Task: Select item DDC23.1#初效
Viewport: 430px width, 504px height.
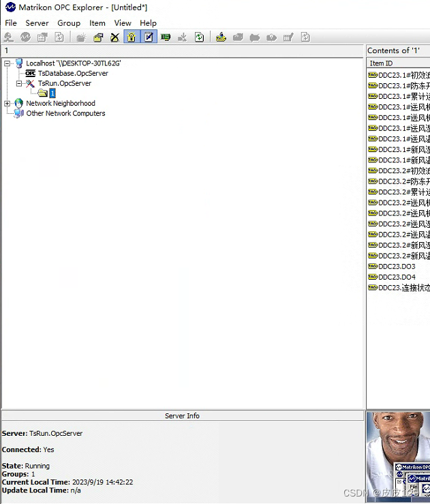Action: (404, 75)
